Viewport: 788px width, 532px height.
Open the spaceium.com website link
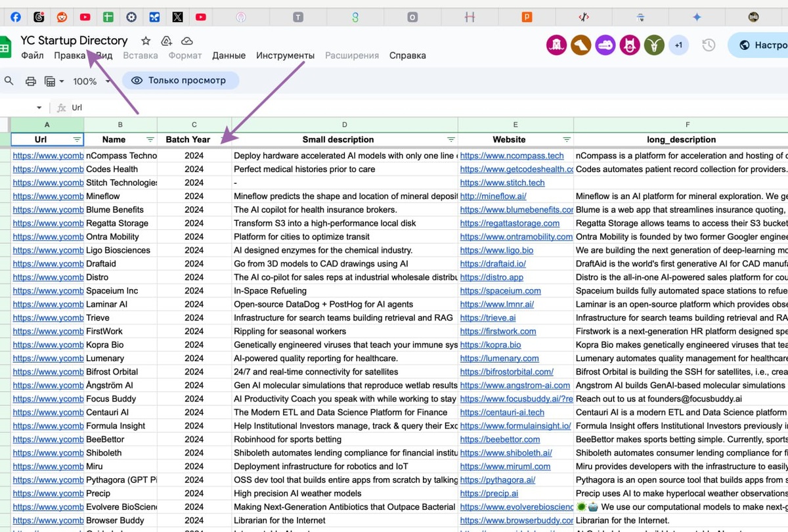[500, 291]
